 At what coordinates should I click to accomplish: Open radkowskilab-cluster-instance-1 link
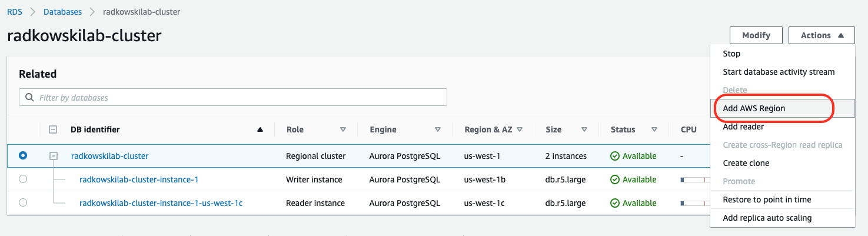pyautogui.click(x=139, y=180)
